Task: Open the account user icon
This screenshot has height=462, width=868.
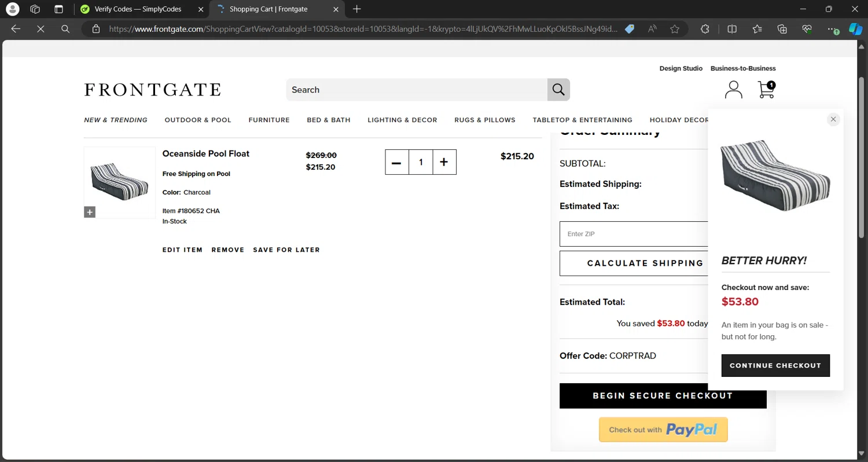Action: coord(733,90)
